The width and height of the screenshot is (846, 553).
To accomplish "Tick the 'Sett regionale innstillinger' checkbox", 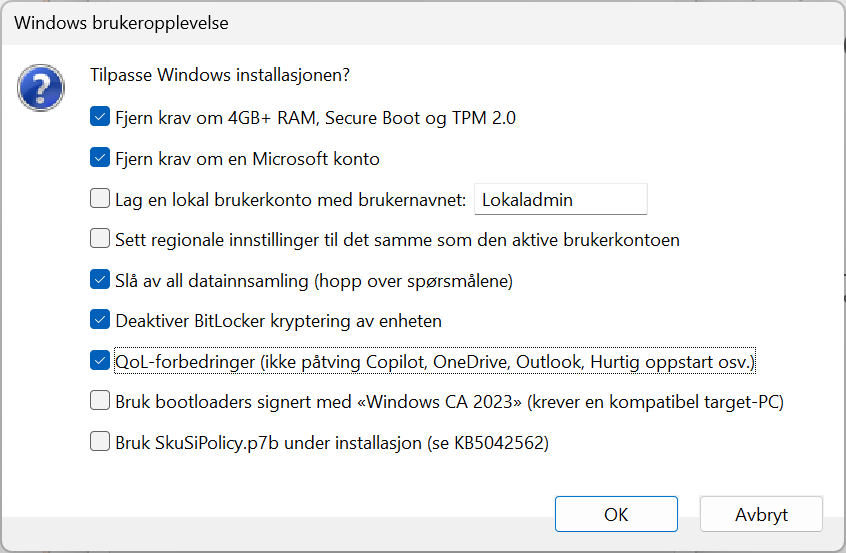I will click(100, 238).
